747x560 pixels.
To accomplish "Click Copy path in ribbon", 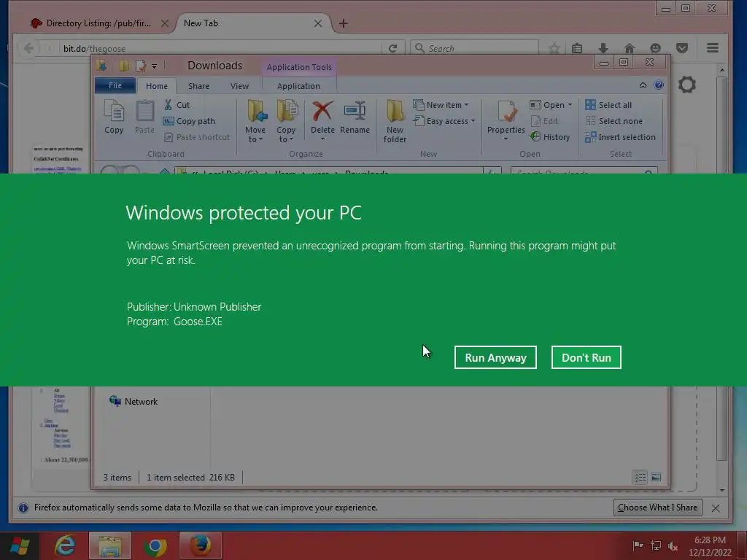I will [189, 121].
